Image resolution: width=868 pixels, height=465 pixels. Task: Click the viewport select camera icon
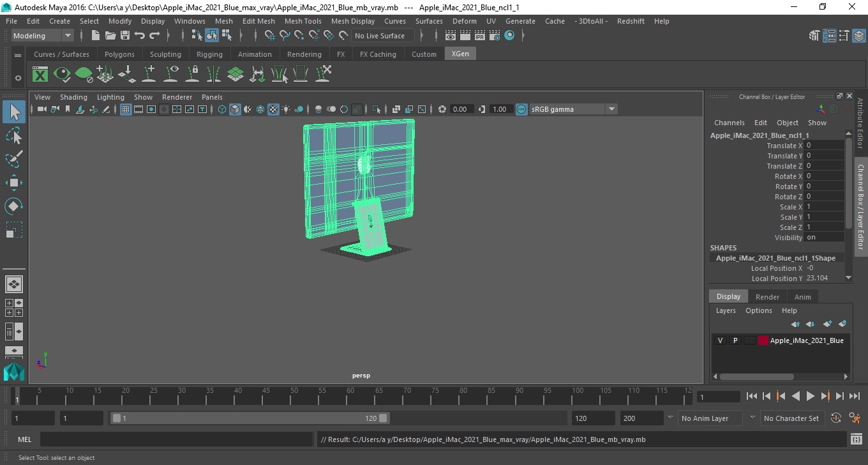pos(41,109)
